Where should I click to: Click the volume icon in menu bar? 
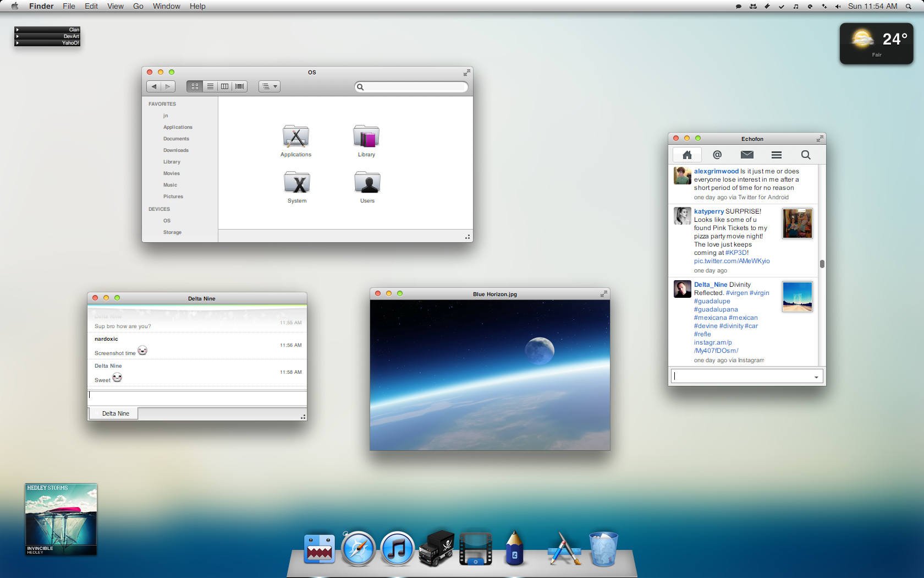(838, 7)
